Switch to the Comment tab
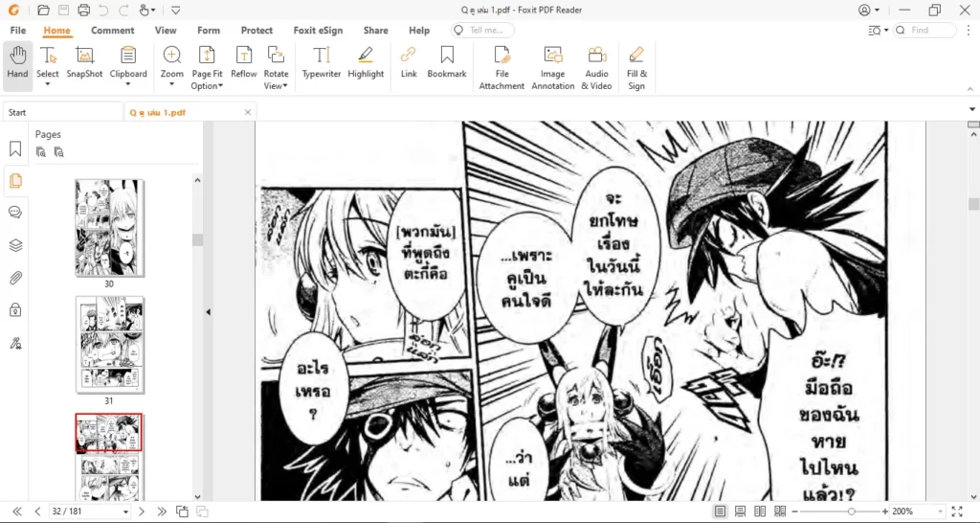Image resolution: width=980 pixels, height=523 pixels. click(x=113, y=30)
